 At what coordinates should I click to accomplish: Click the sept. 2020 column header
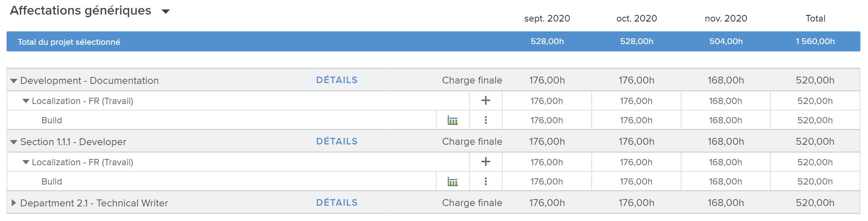coord(547,19)
